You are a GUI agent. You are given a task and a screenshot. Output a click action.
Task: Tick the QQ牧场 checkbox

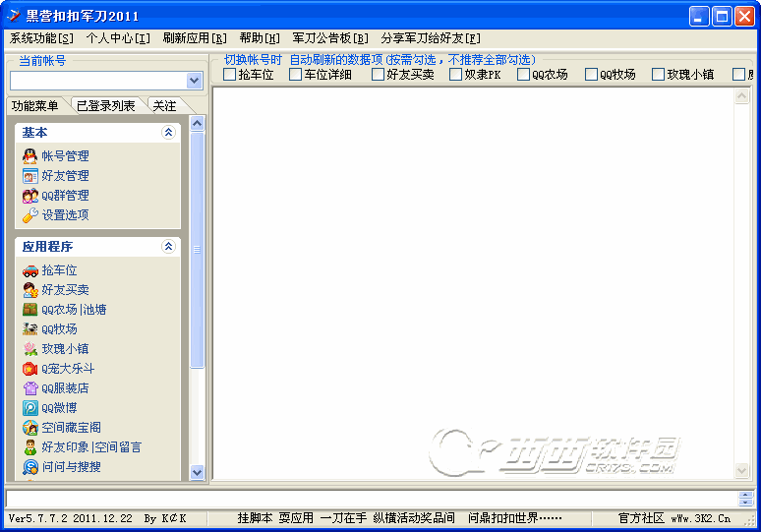pos(591,75)
